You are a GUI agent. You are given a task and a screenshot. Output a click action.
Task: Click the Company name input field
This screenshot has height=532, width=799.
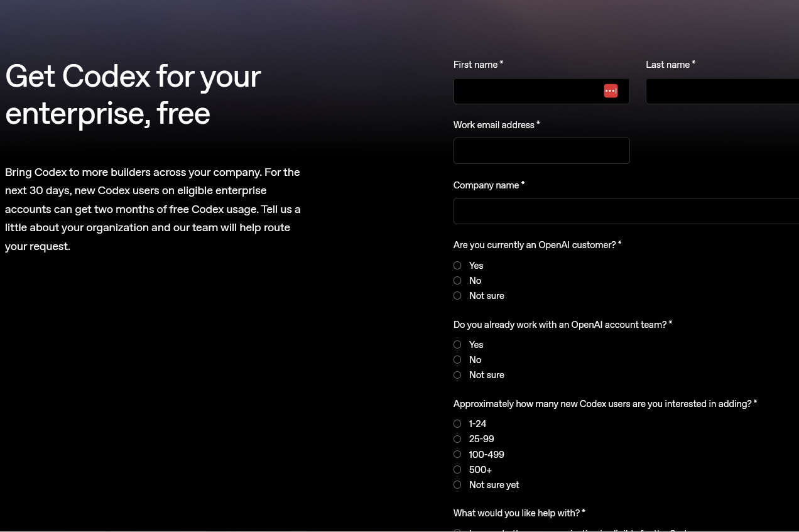click(x=626, y=211)
